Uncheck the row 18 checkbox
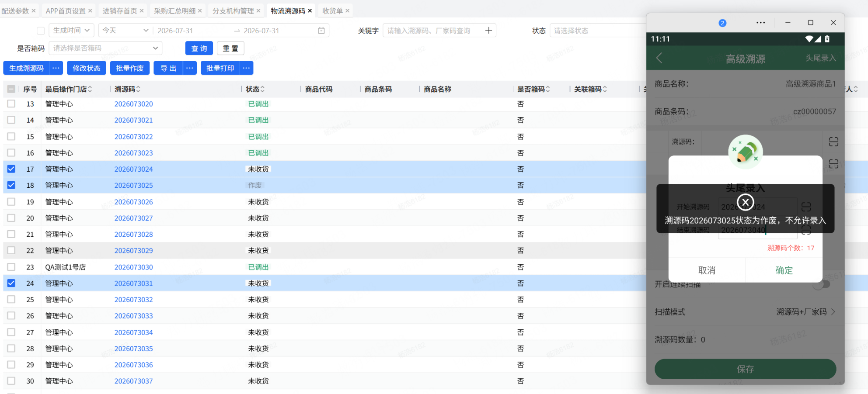This screenshot has height=394, width=868. (x=11, y=185)
